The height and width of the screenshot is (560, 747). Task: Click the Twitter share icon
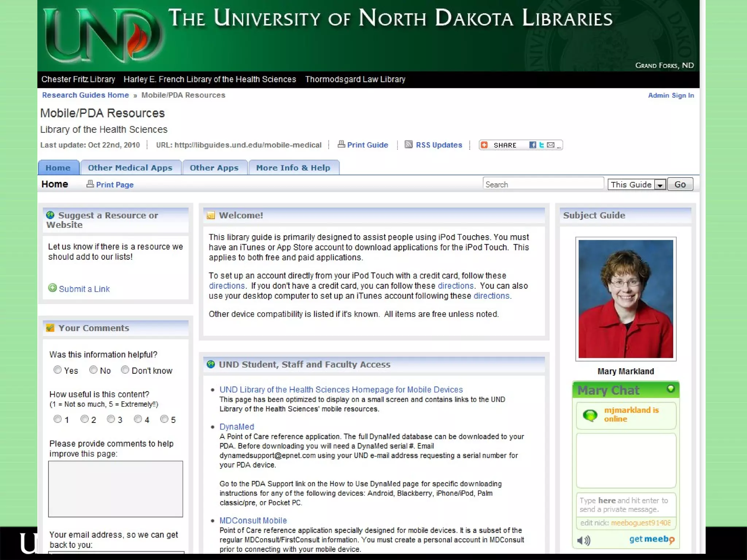(542, 145)
